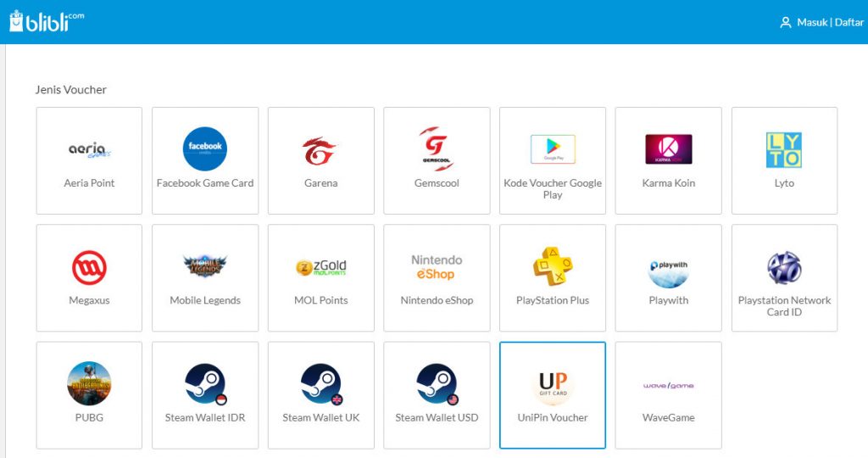Click the Playwith label

(668, 301)
